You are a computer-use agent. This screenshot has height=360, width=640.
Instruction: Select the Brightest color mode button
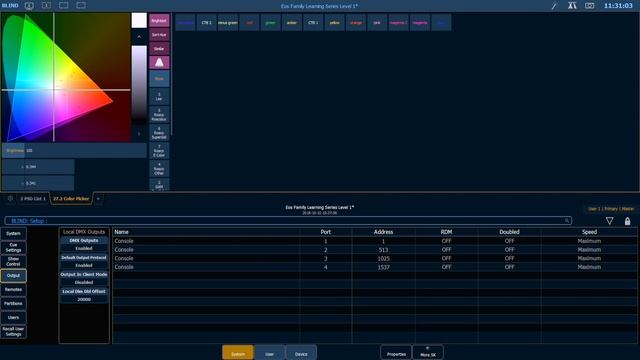pyautogui.click(x=159, y=21)
